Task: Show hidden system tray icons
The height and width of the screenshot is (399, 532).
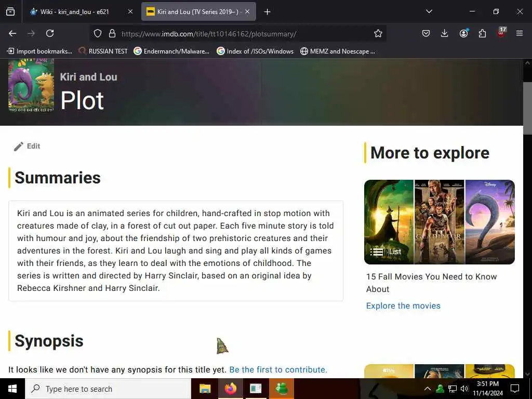Action: tap(428, 389)
